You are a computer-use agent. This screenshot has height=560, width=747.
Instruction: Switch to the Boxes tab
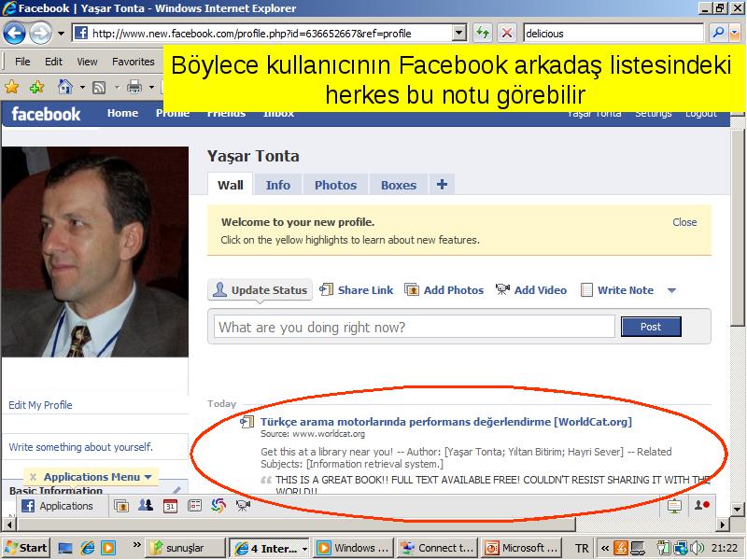(x=399, y=185)
